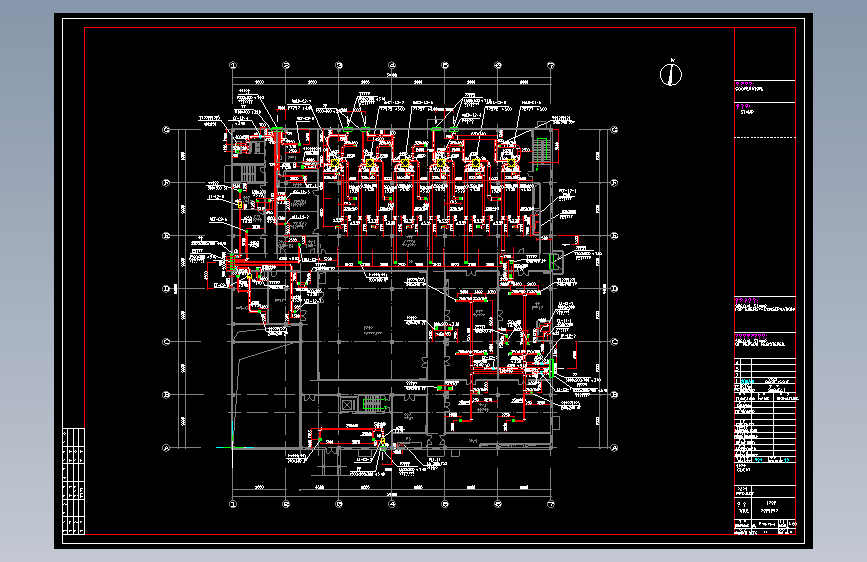This screenshot has height=562, width=867.
Task: Select the green staircase symbol at upper right
Action: (540, 150)
